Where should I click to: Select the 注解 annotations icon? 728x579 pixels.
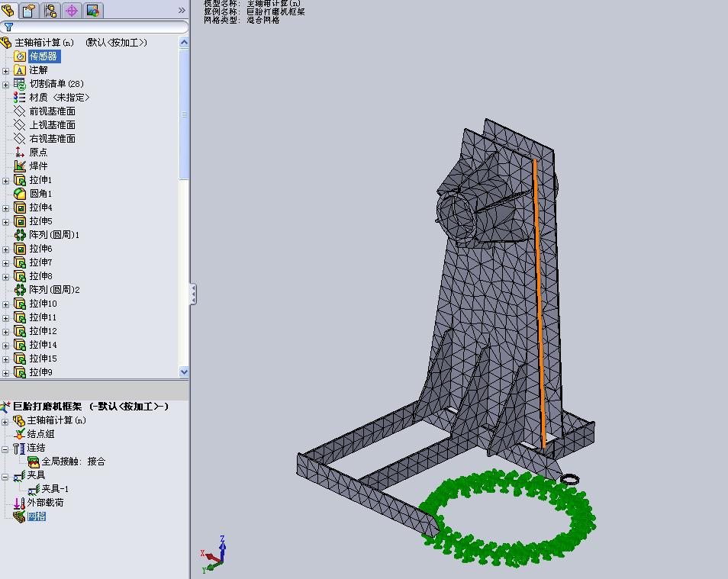[x=20, y=70]
